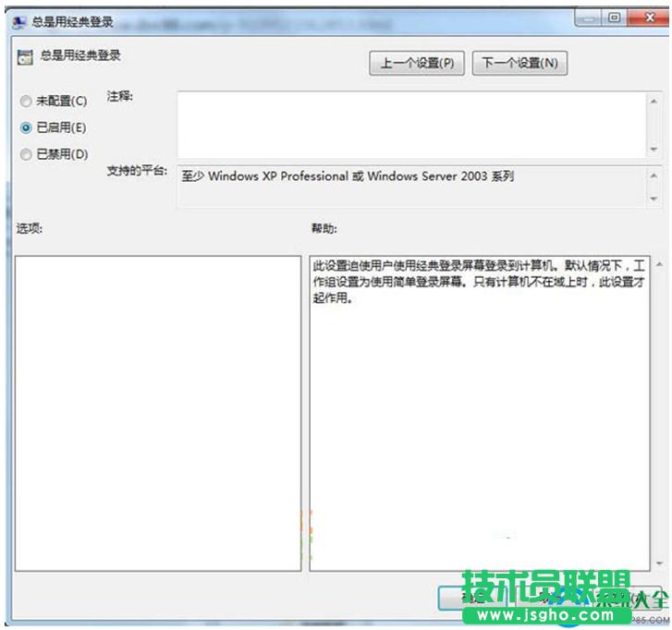
Task: Select the 已禁用(D) radio option
Action: [26, 154]
